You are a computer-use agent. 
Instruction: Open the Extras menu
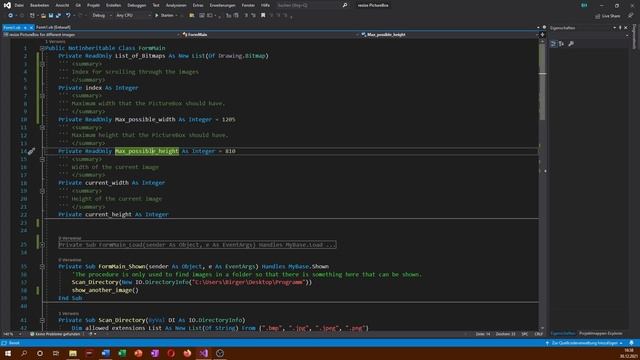198,5
